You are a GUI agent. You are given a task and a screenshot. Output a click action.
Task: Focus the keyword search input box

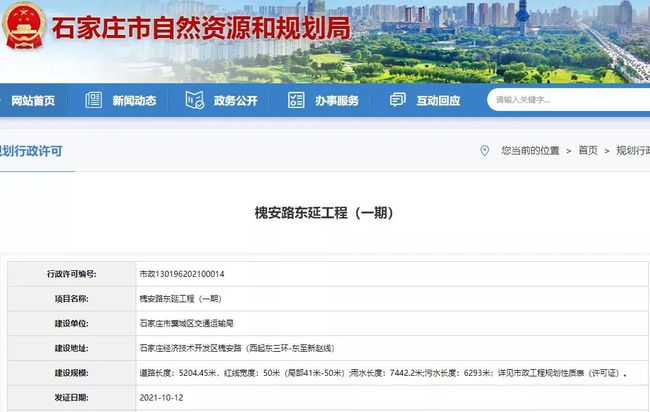tap(560, 100)
